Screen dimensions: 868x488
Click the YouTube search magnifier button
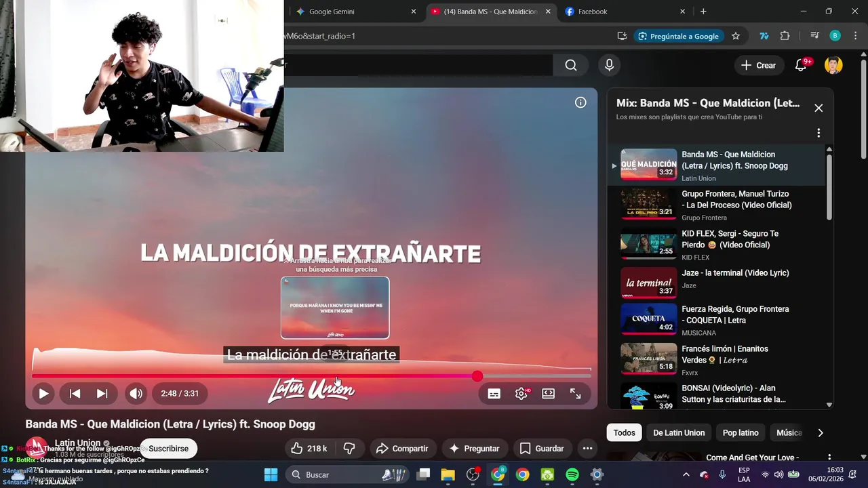[571, 65]
